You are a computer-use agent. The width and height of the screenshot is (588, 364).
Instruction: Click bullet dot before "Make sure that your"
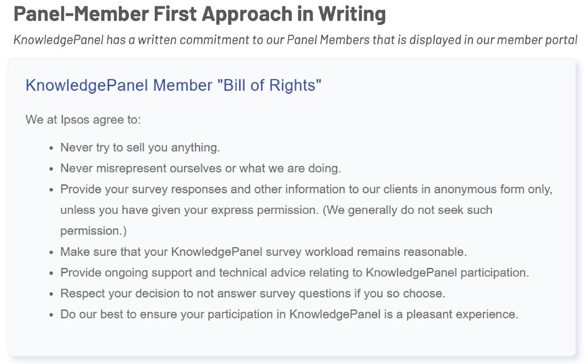[52, 252]
